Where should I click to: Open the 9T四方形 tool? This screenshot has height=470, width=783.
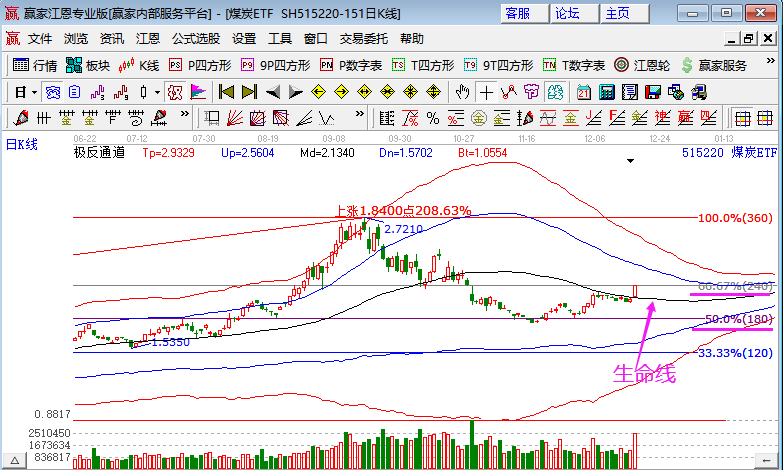498,65
